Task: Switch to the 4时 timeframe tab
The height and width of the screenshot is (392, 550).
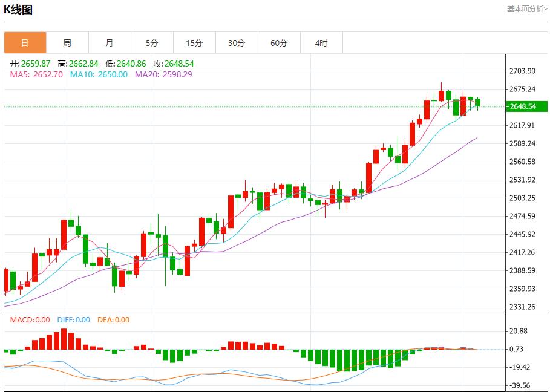Action: (x=321, y=43)
